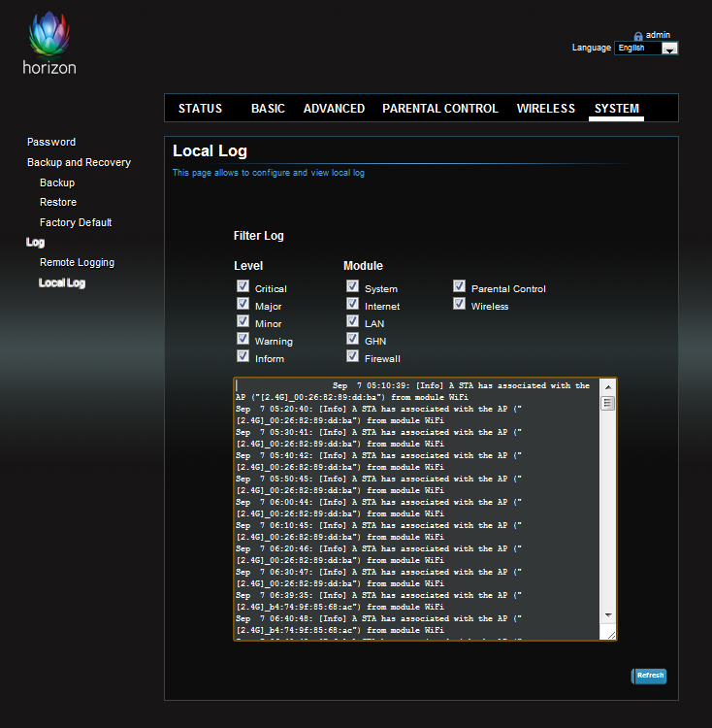Uncheck the System module checkbox
The width and height of the screenshot is (712, 728).
coord(352,286)
